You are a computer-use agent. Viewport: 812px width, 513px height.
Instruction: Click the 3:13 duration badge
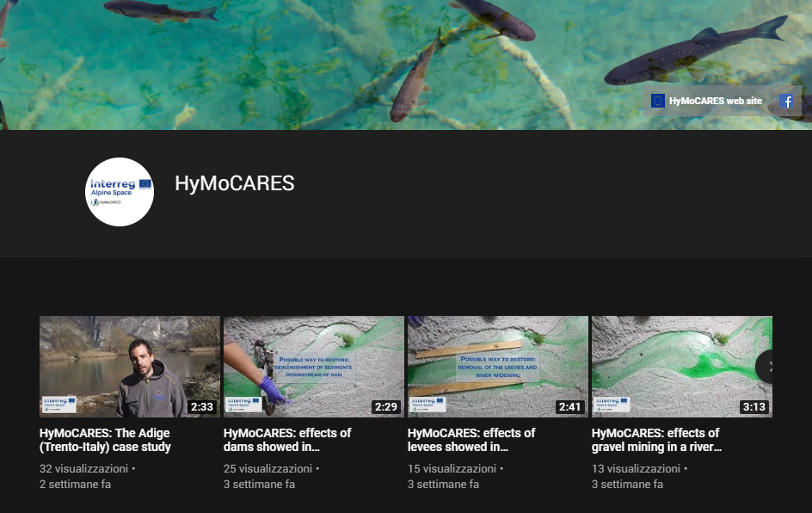[754, 407]
